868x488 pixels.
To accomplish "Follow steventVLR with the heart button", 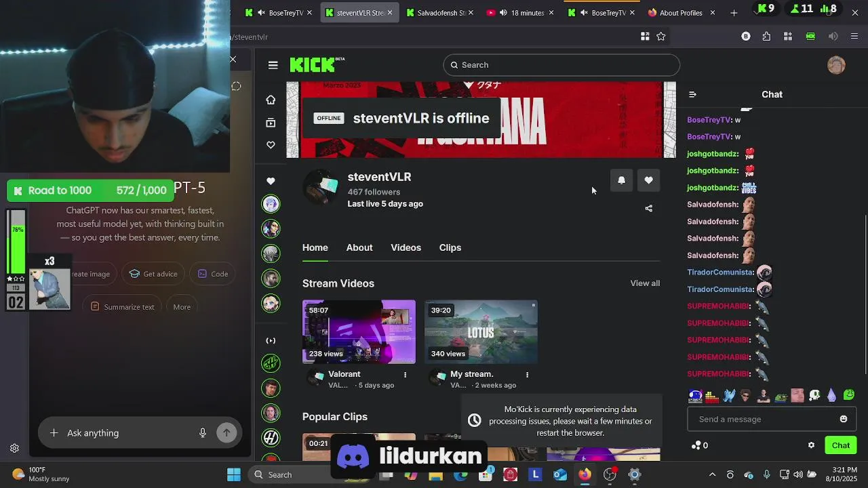I will pos(648,180).
